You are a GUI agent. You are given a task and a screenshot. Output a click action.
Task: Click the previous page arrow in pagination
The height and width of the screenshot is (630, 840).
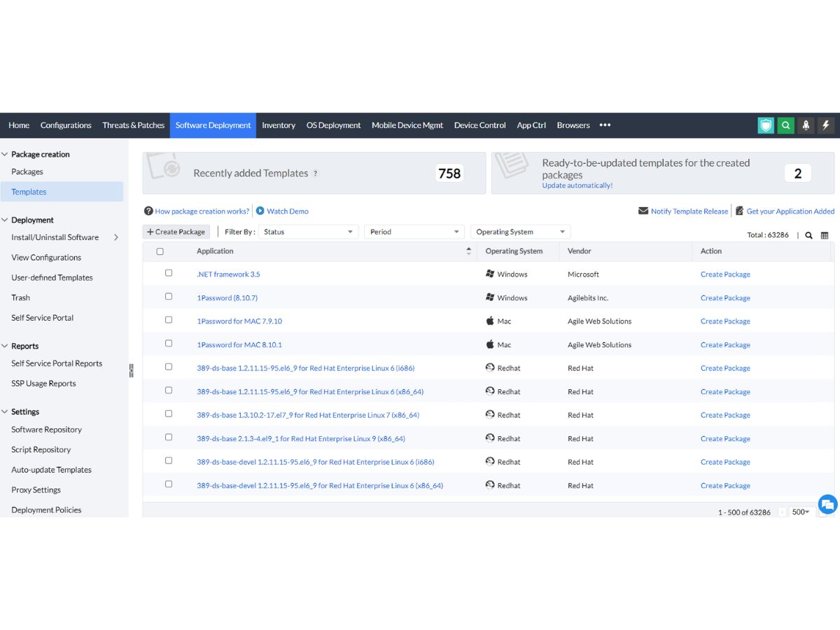782,512
